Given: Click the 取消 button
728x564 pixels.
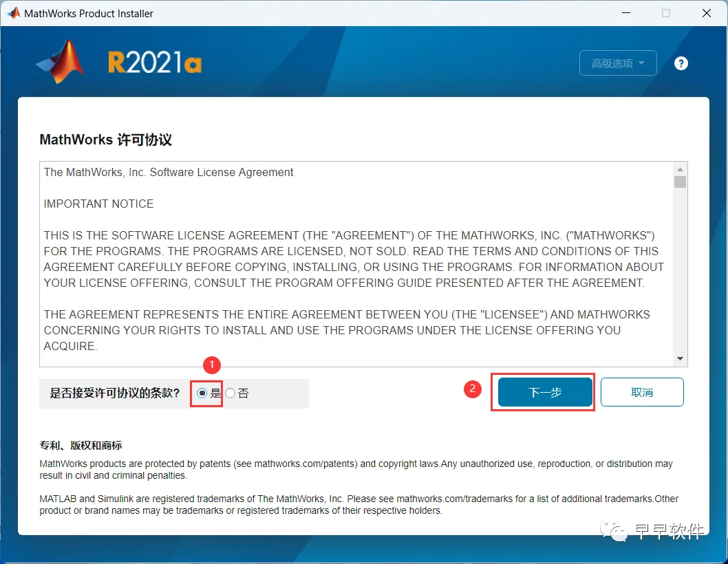Looking at the screenshot, I should click(x=641, y=392).
